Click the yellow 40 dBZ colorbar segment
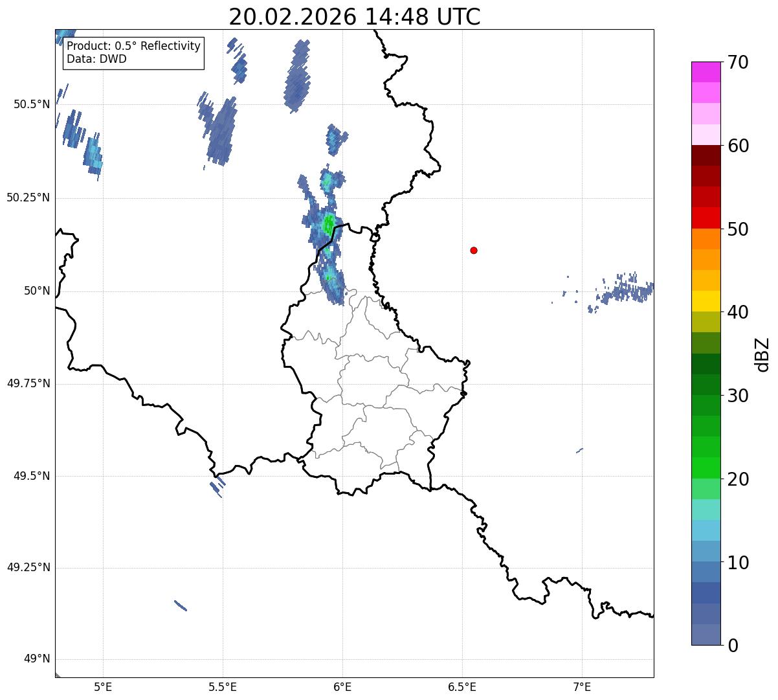 706,301
